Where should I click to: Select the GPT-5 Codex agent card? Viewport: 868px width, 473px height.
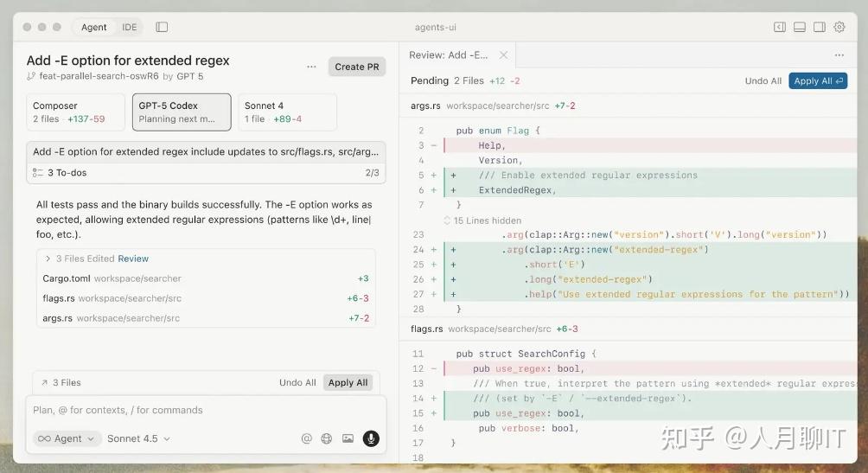pyautogui.click(x=182, y=112)
